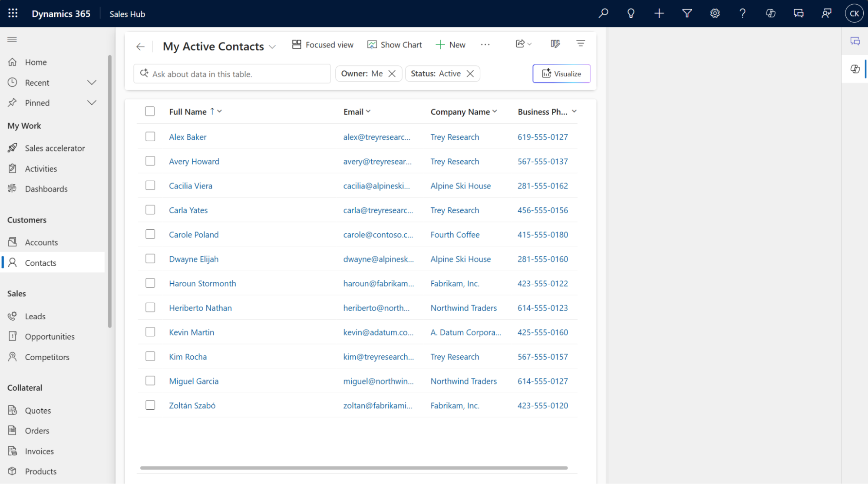Click phone number 423-555-0122

[543, 283]
